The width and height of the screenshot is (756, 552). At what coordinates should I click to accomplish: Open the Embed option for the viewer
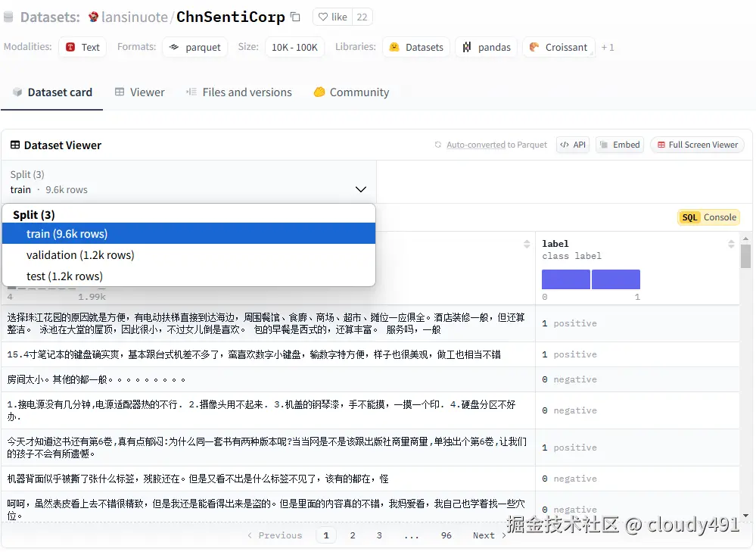619,144
